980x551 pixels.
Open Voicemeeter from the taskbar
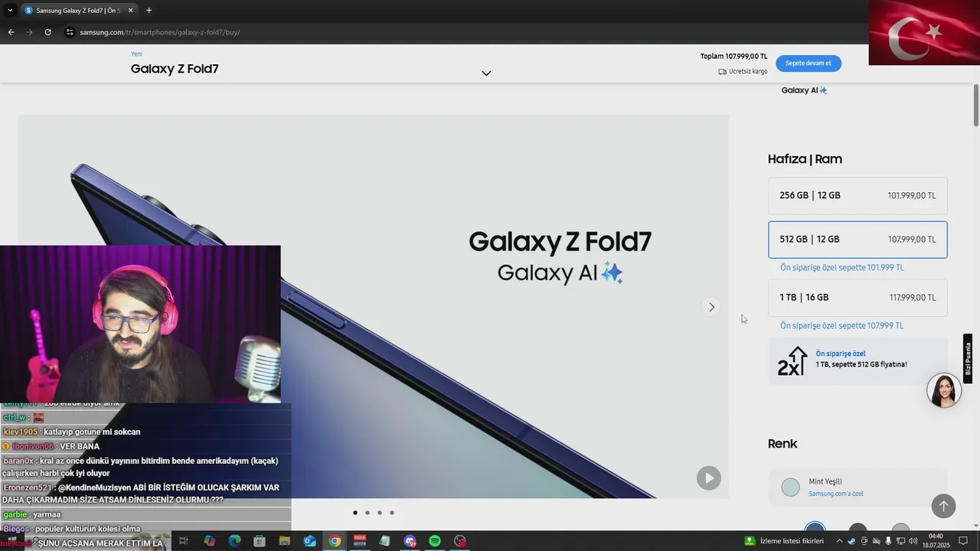click(x=360, y=541)
